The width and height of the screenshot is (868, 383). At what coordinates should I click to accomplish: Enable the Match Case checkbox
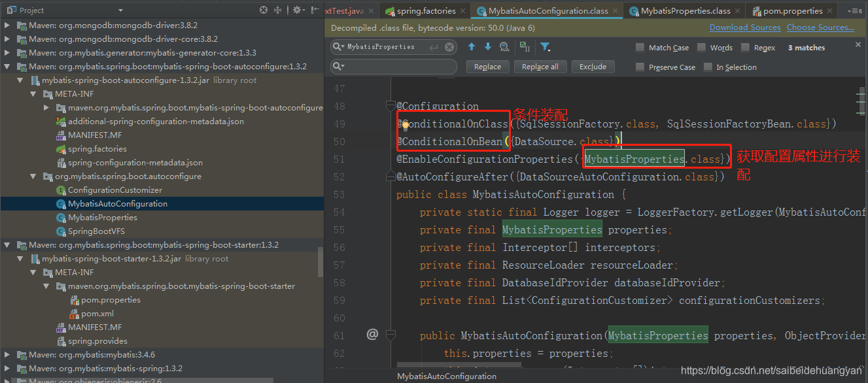pyautogui.click(x=640, y=47)
